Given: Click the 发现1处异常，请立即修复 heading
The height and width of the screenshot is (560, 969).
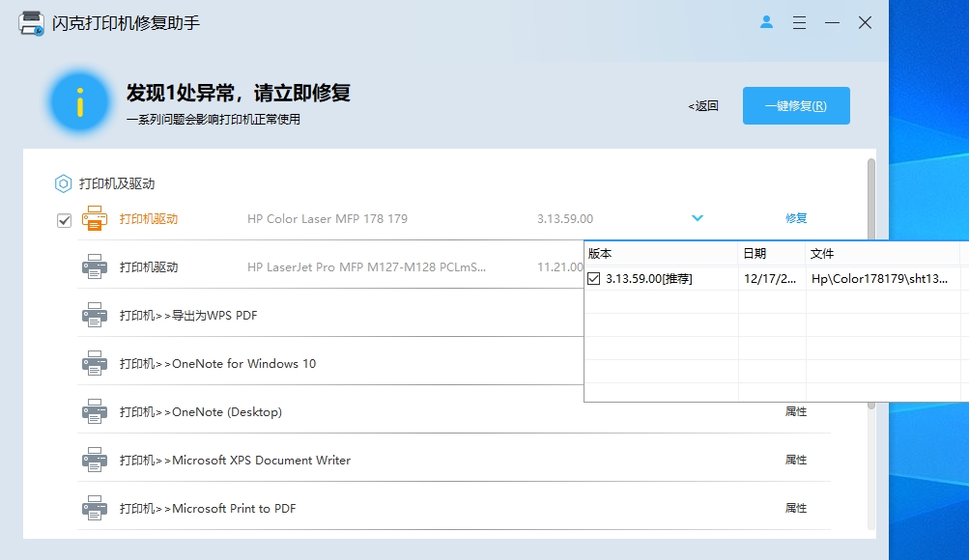Looking at the screenshot, I should (x=239, y=94).
